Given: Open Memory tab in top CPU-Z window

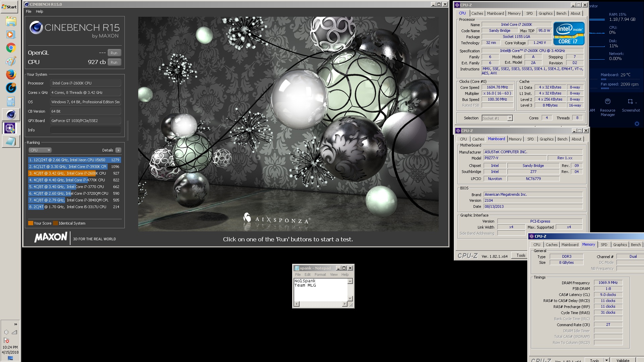Looking at the screenshot, I should tap(514, 13).
